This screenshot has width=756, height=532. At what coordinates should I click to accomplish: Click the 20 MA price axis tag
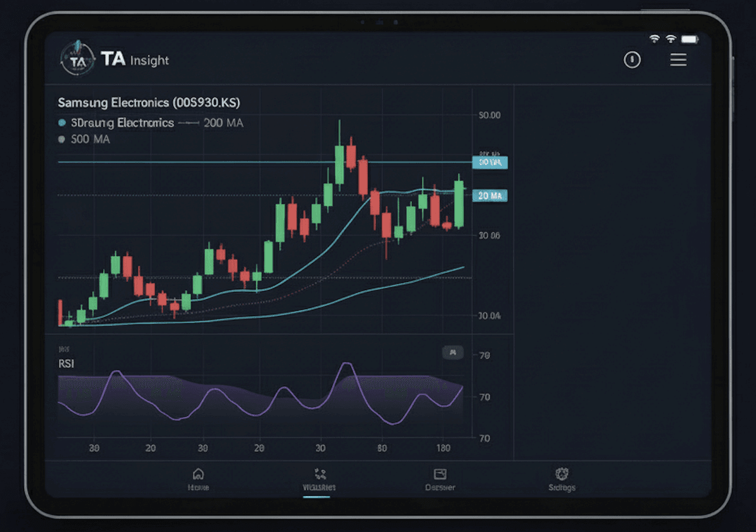coord(489,196)
